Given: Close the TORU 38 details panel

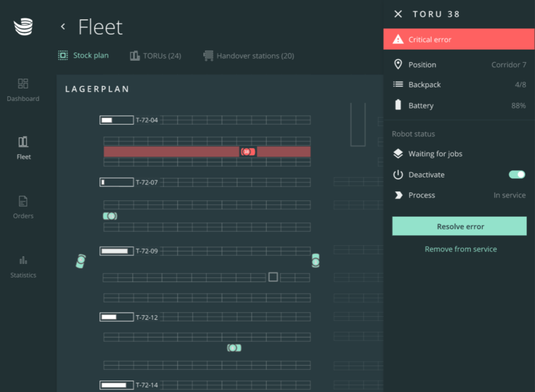Looking at the screenshot, I should pyautogui.click(x=398, y=14).
